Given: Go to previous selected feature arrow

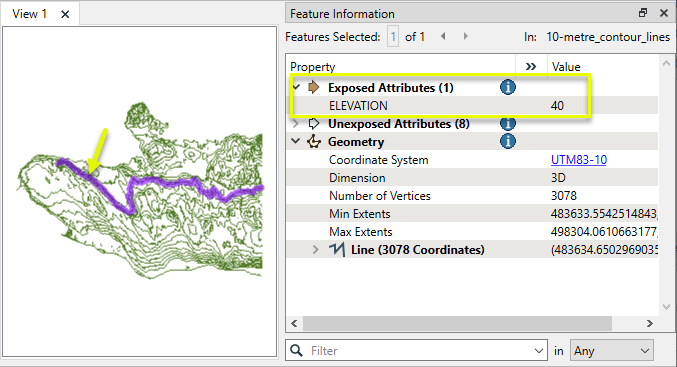Looking at the screenshot, I should tap(443, 37).
